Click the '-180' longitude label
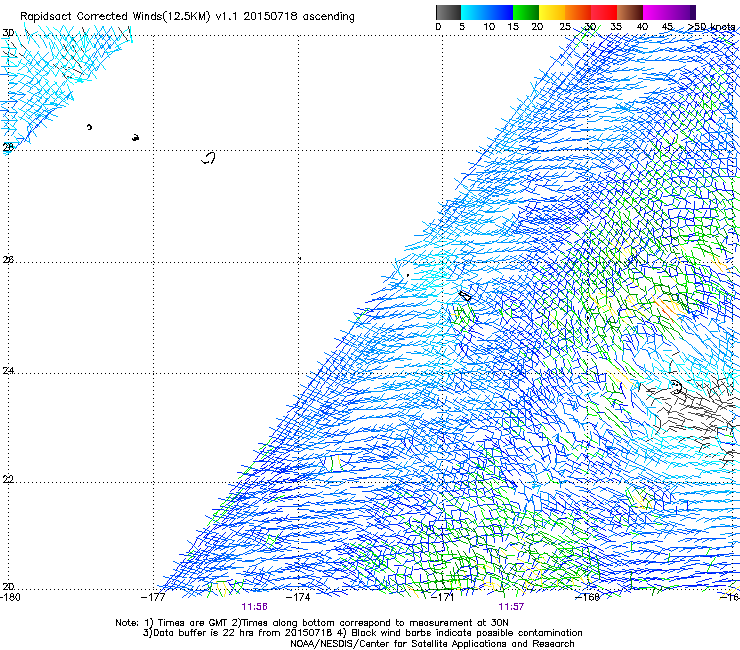Viewport: 740px width, 650px height. click(10, 597)
